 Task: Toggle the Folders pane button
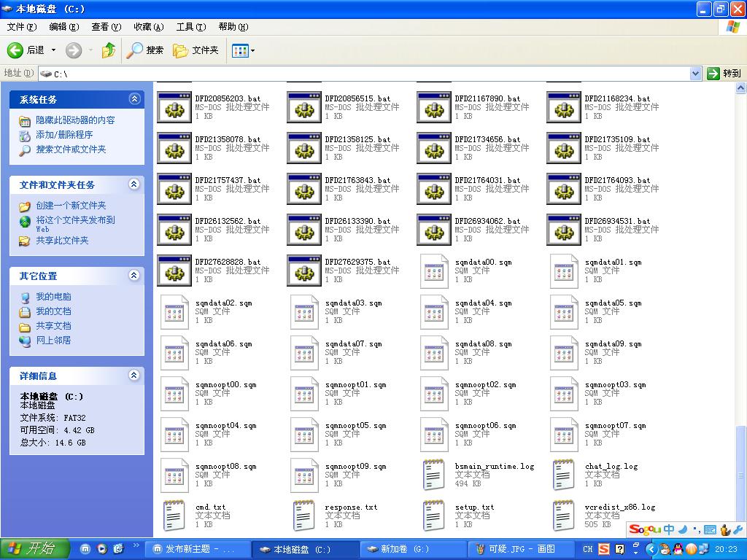[196, 50]
